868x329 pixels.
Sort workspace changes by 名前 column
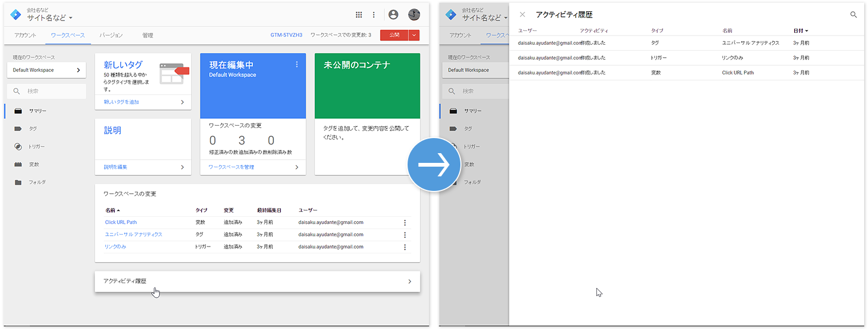[113, 210]
